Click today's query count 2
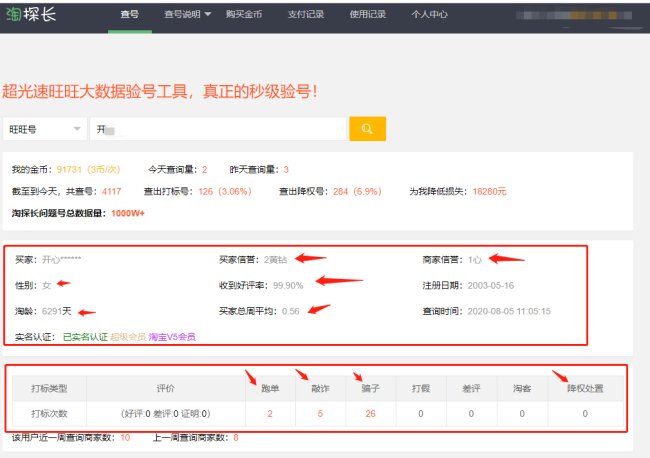Image resolution: width=650 pixels, height=458 pixels. 204,170
